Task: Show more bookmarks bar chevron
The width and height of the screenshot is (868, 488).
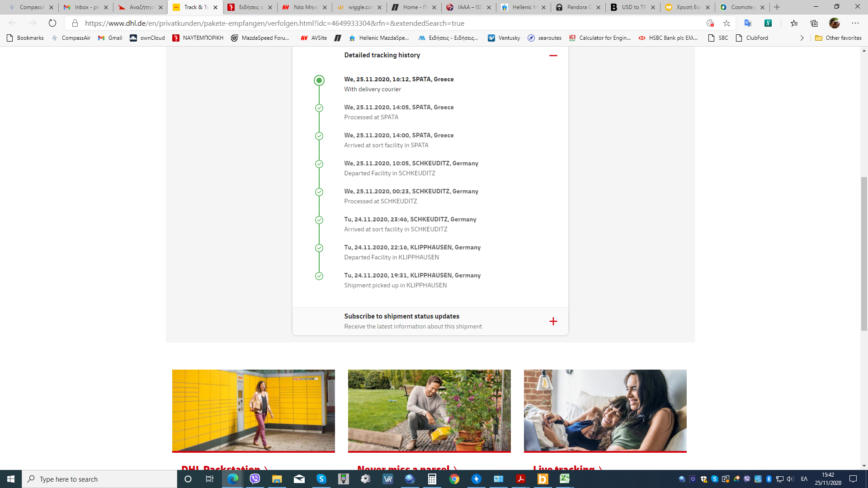Action: click(802, 38)
